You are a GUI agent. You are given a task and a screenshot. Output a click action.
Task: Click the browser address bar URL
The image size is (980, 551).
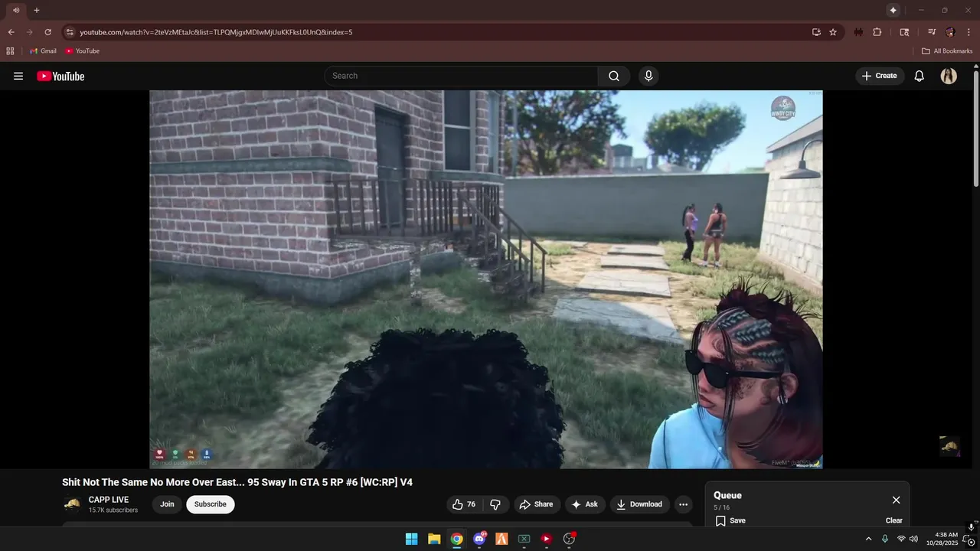pyautogui.click(x=216, y=32)
